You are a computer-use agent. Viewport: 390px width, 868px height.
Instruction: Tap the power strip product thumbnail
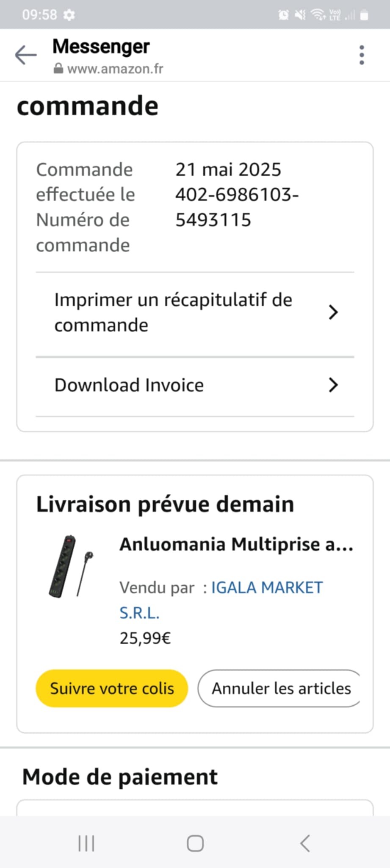click(71, 566)
